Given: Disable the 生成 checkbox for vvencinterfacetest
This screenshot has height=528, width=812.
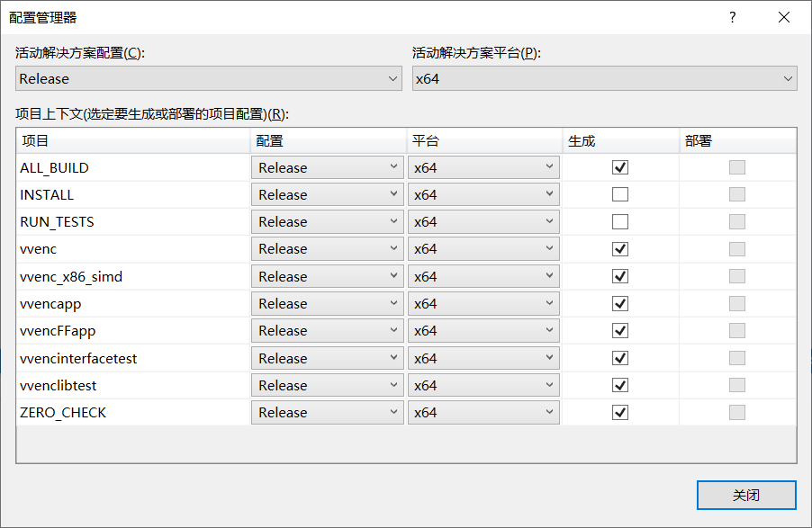Looking at the screenshot, I should pos(618,358).
